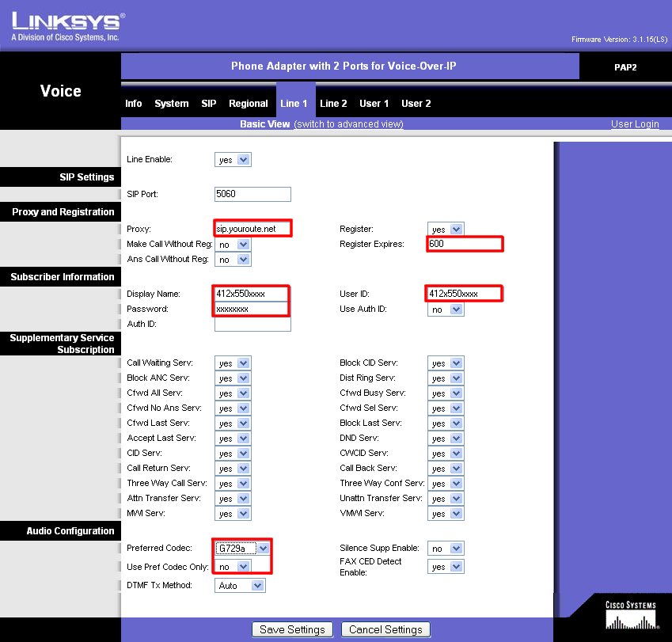Select the User 1 tab
The width and height of the screenshot is (672, 642).
click(374, 104)
